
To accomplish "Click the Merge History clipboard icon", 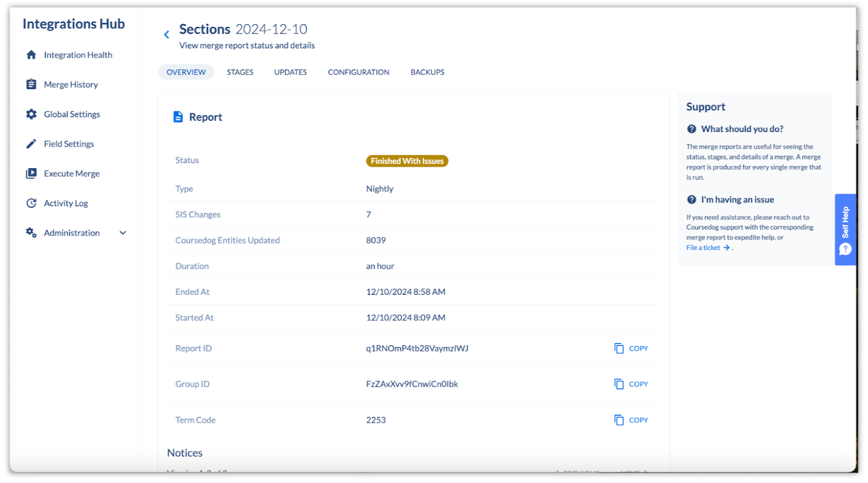I will [31, 84].
